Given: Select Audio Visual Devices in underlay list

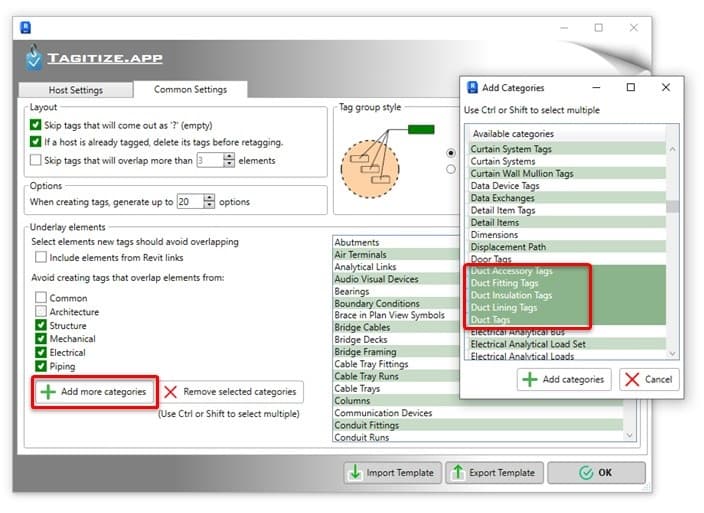Looking at the screenshot, I should click(x=396, y=279).
